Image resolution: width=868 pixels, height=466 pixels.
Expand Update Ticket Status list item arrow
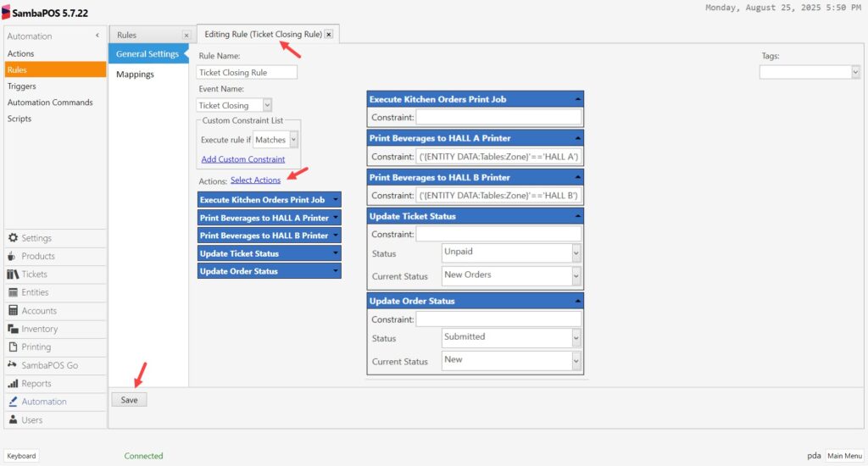[336, 253]
